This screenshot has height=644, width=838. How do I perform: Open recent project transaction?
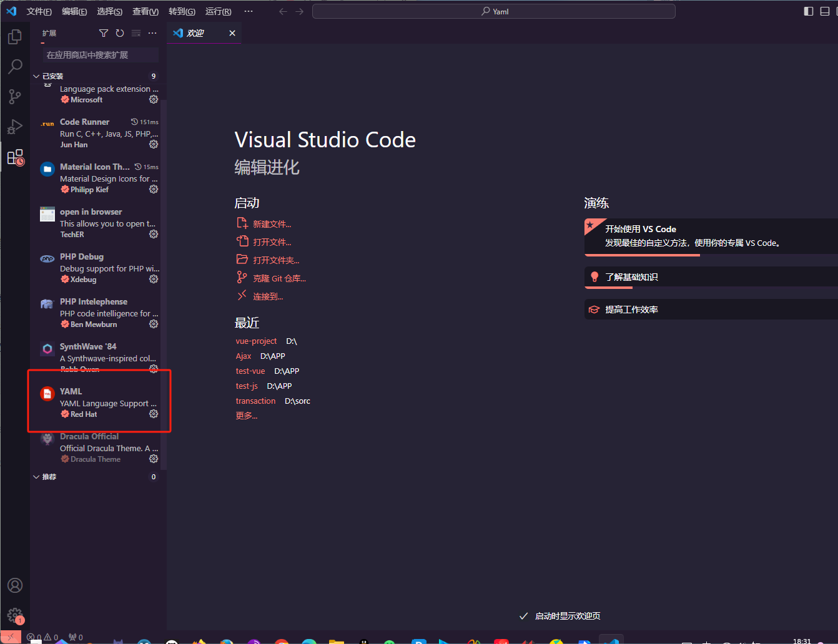click(255, 401)
